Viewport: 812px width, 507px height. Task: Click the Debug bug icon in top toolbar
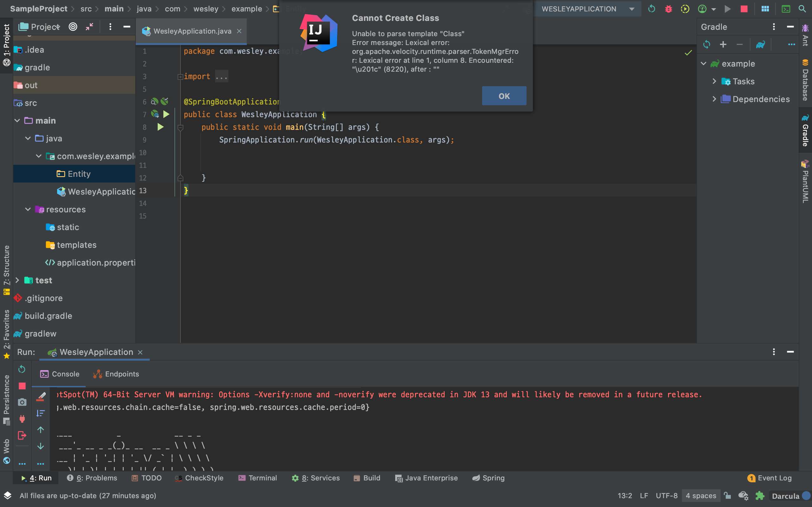click(668, 9)
